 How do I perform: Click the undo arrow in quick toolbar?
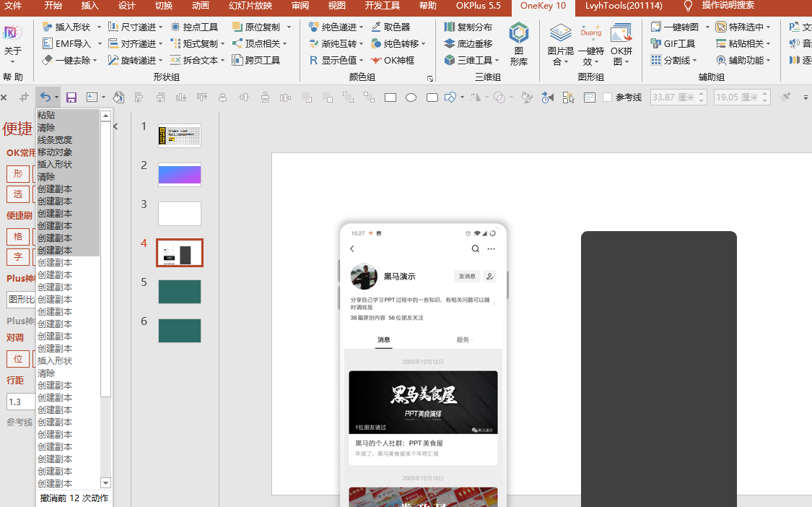45,97
